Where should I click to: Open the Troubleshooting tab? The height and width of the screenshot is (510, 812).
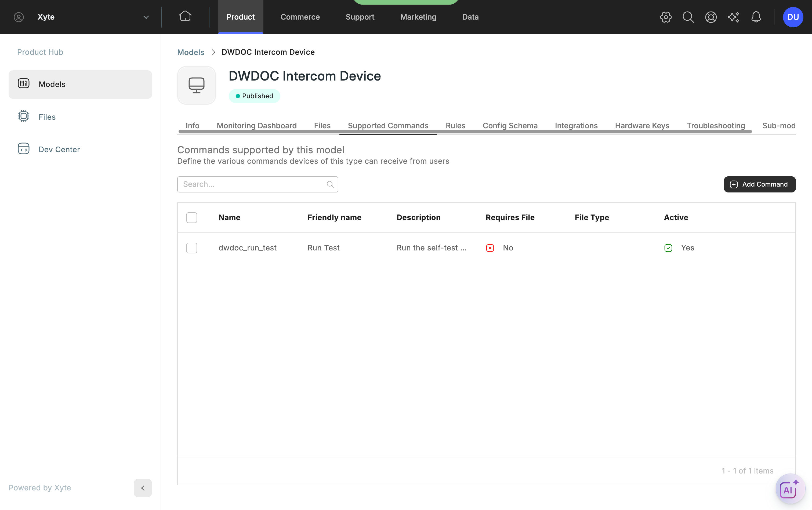click(x=716, y=125)
